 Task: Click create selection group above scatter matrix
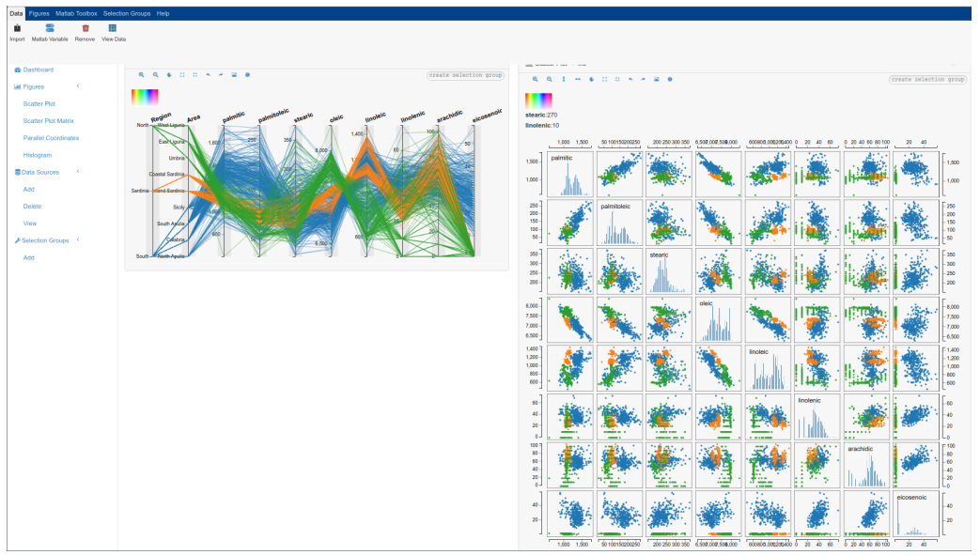coord(927,80)
